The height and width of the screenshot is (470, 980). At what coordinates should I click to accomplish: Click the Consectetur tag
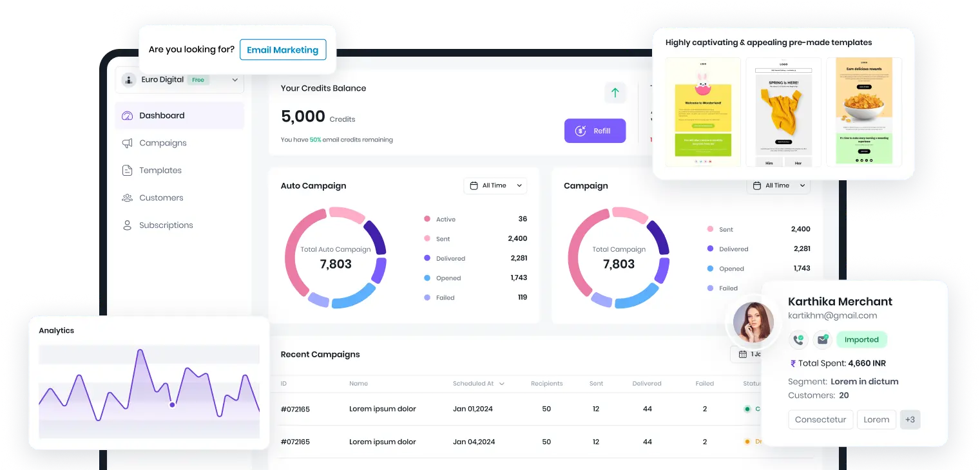click(820, 419)
